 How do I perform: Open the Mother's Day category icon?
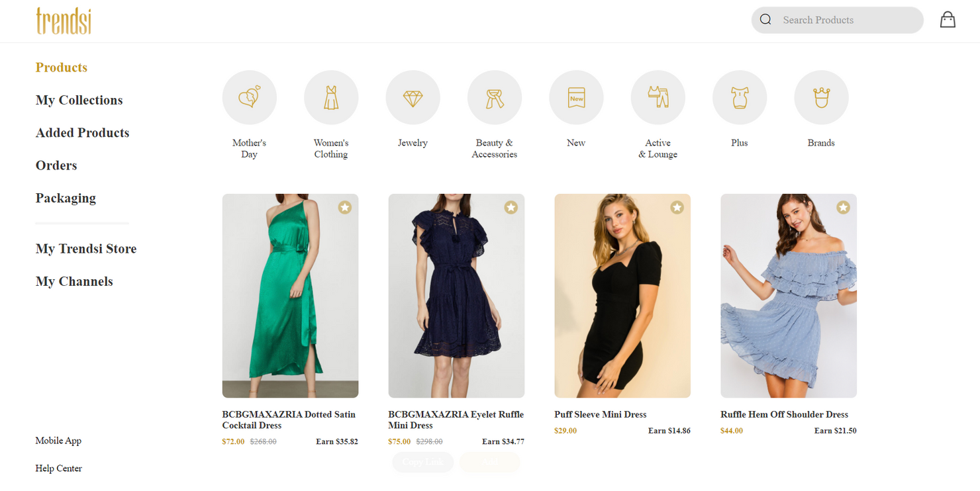coord(250,97)
